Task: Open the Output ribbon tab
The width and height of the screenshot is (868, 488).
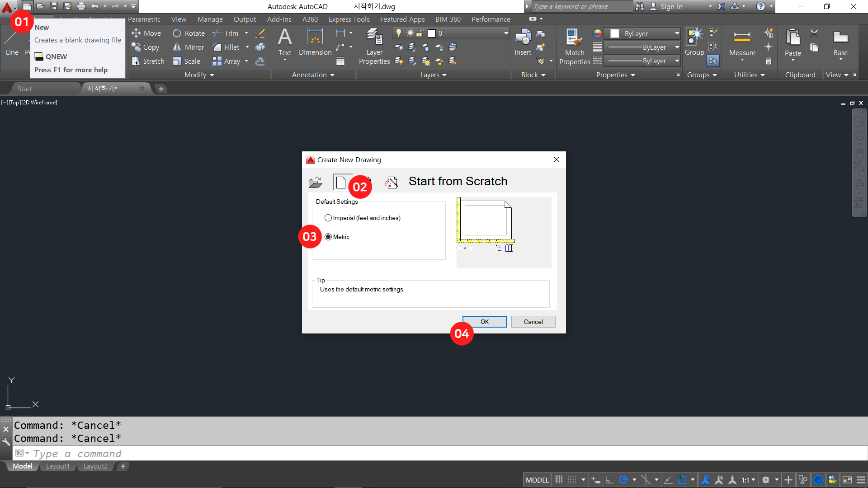Action: [245, 19]
